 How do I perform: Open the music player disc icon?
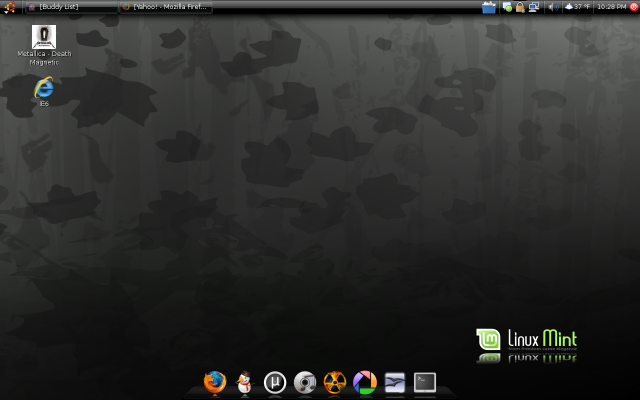(x=305, y=382)
